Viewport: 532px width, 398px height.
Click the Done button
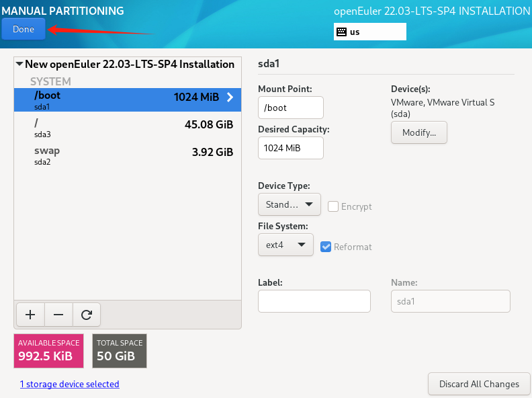pyautogui.click(x=24, y=29)
